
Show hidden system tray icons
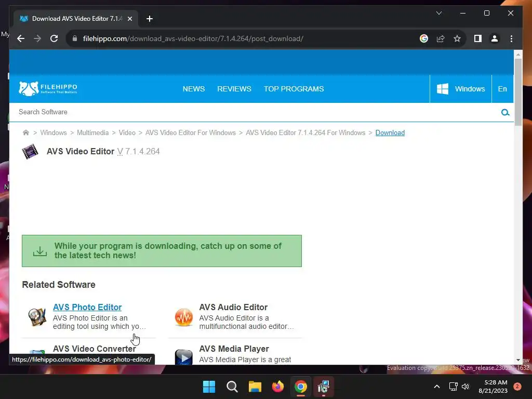click(437, 387)
